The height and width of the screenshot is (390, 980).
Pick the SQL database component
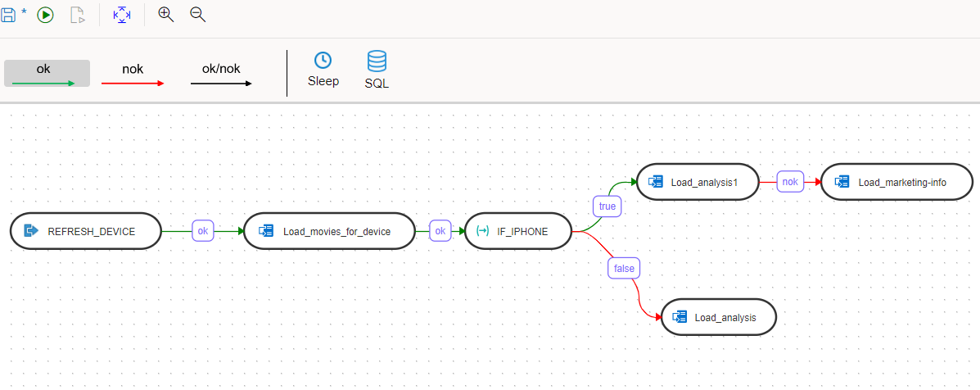click(x=377, y=70)
